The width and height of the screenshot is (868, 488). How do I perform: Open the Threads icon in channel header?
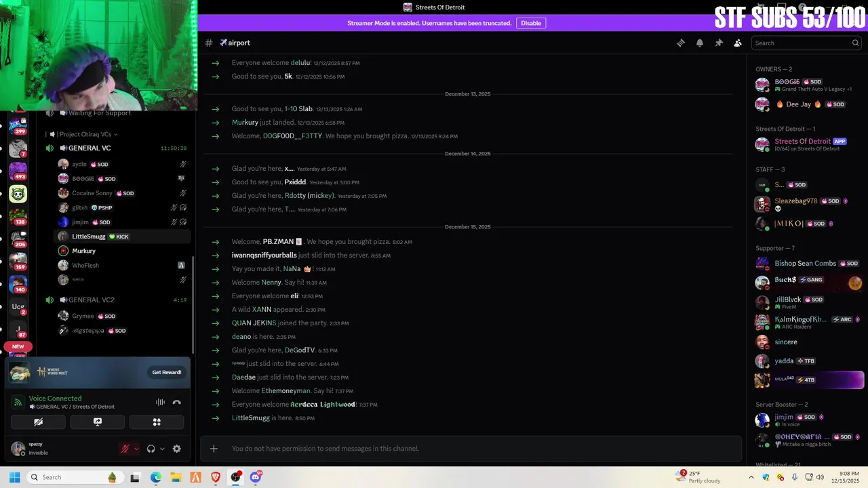(680, 43)
